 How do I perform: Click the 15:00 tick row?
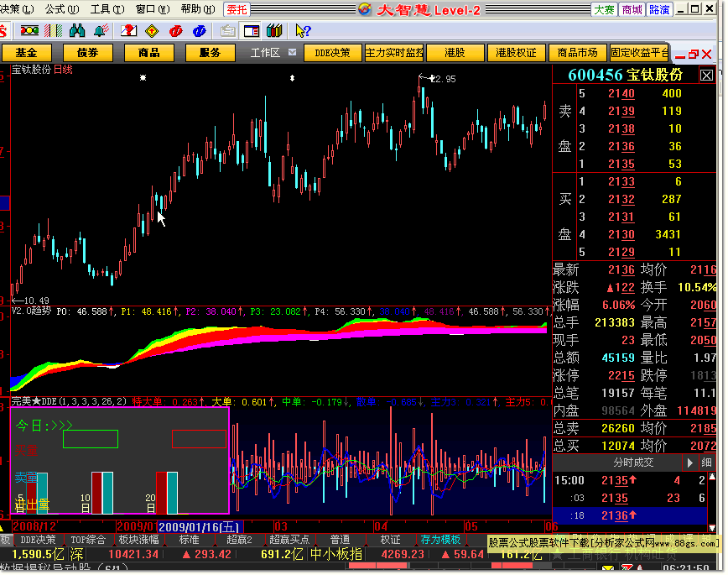coord(629,481)
